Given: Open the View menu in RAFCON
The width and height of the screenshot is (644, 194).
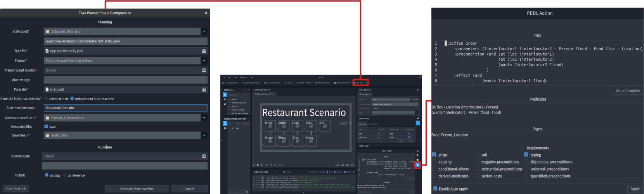Looking at the screenshot, I should [235, 77].
